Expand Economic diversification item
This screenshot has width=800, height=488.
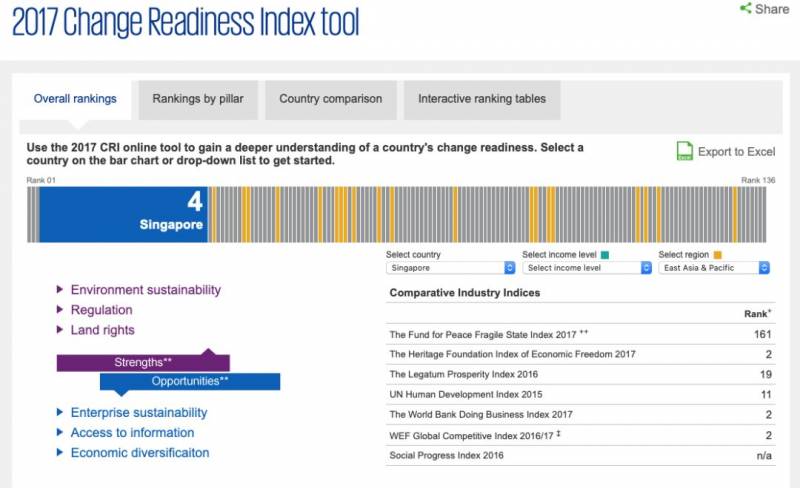[x=60, y=453]
